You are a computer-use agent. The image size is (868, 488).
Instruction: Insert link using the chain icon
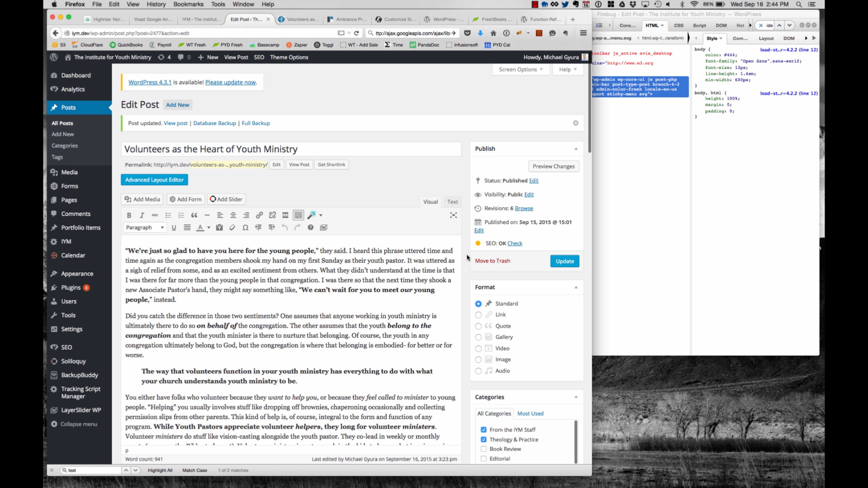tap(259, 215)
